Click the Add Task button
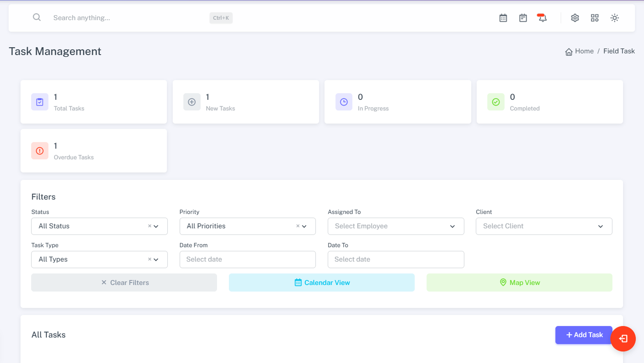Viewport: 644px width, 363px height. coord(583,335)
